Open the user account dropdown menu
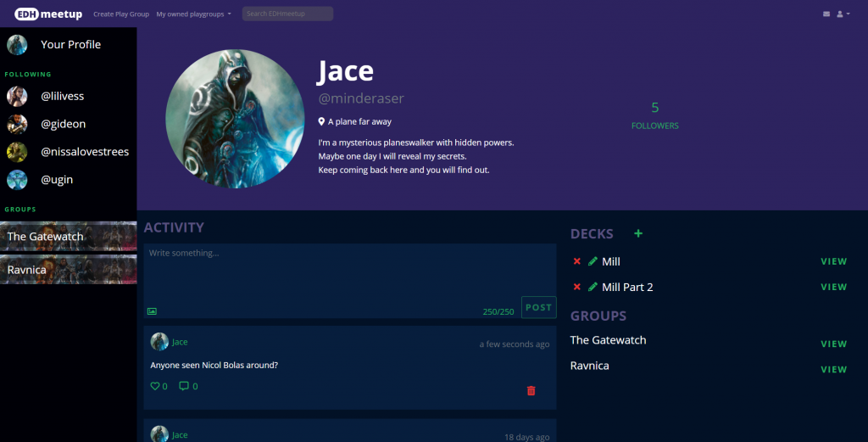 [843, 14]
